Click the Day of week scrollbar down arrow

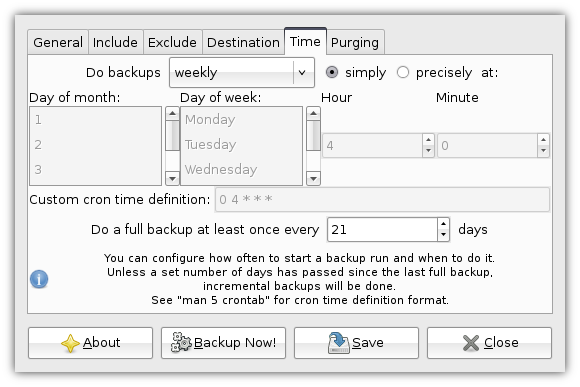point(313,179)
